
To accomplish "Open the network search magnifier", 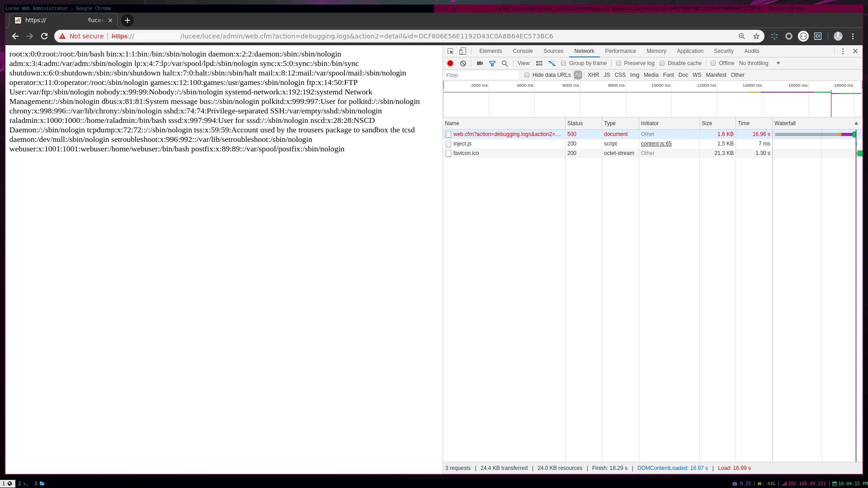I will point(505,63).
